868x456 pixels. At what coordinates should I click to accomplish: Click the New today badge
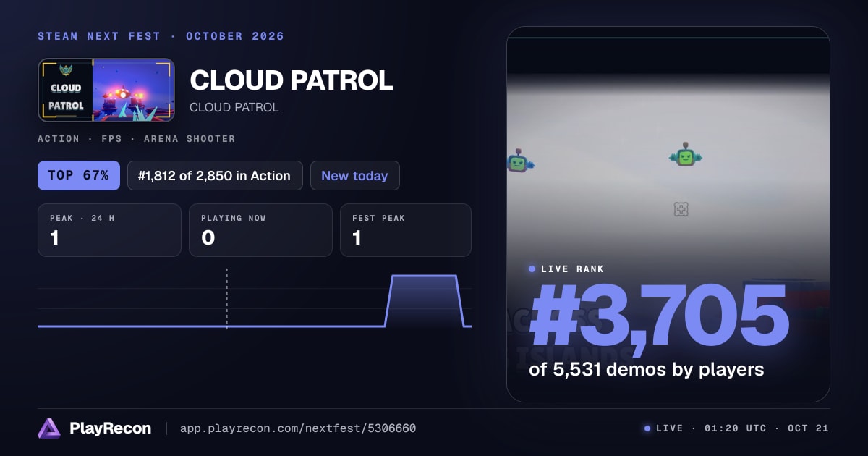[x=354, y=175]
